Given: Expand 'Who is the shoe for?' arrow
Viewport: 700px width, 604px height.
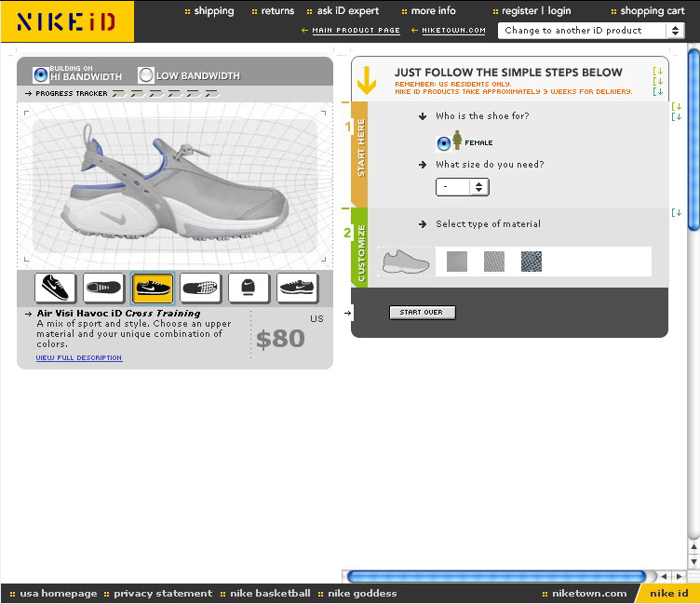Looking at the screenshot, I should pyautogui.click(x=423, y=116).
